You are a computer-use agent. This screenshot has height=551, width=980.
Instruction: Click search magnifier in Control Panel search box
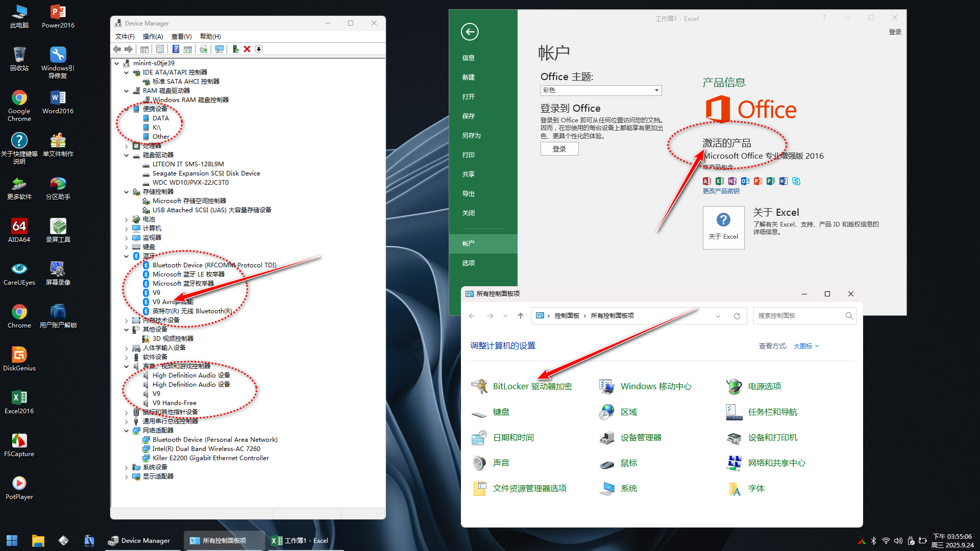(x=849, y=316)
